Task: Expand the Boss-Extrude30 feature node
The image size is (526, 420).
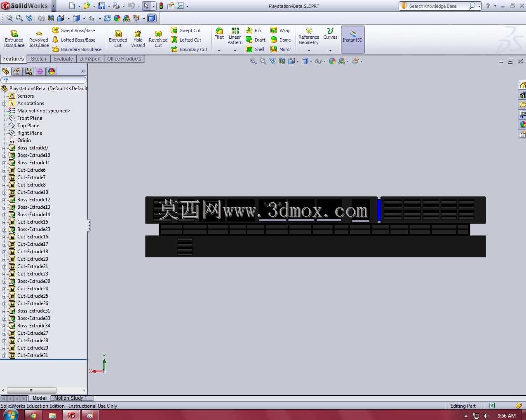Action: click(x=5, y=281)
